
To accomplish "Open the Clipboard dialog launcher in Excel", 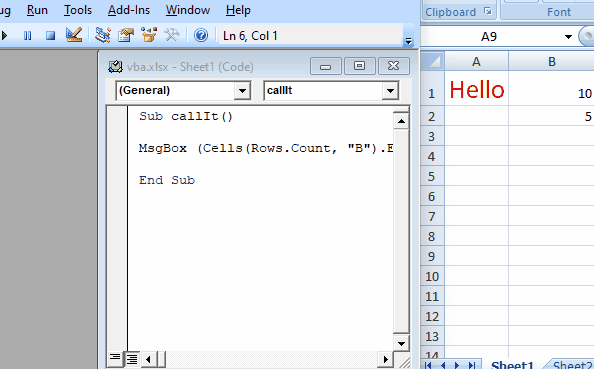I will click(x=488, y=11).
